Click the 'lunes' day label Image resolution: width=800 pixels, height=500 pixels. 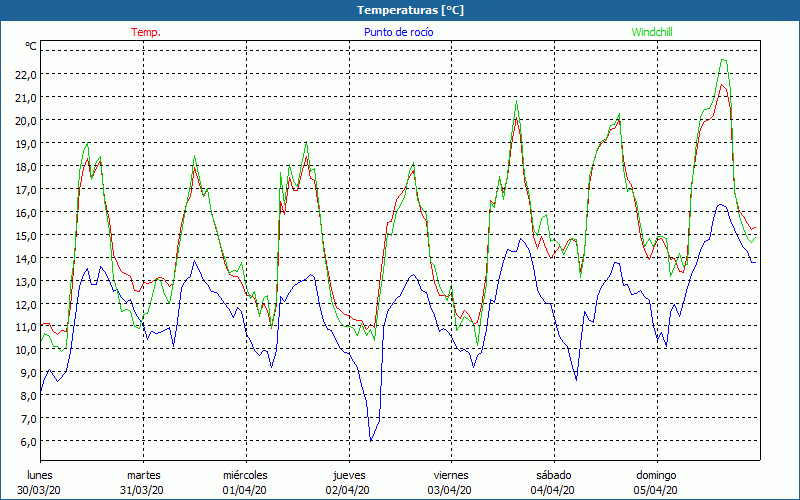point(40,475)
